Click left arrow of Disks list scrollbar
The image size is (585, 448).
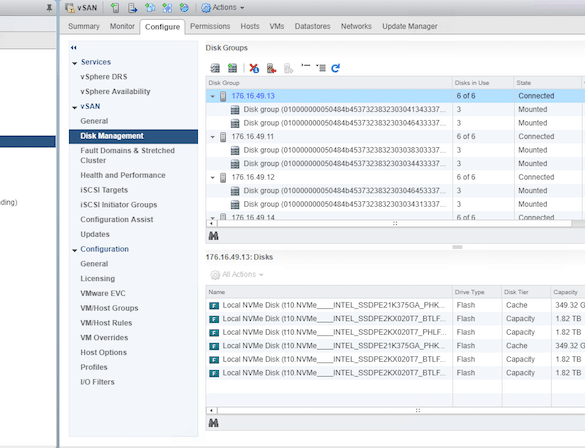click(212, 410)
